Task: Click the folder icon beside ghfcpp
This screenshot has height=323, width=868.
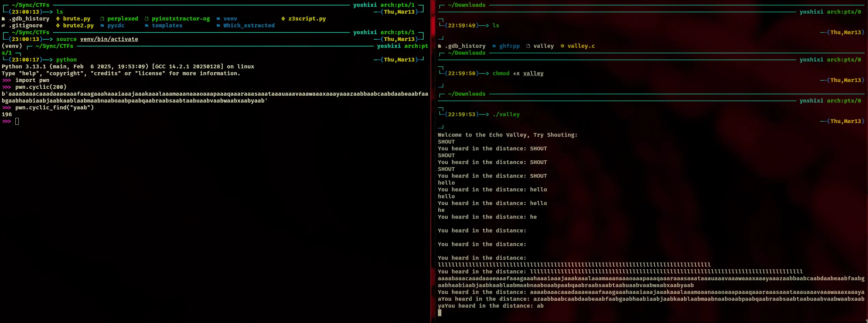Action: tap(494, 46)
